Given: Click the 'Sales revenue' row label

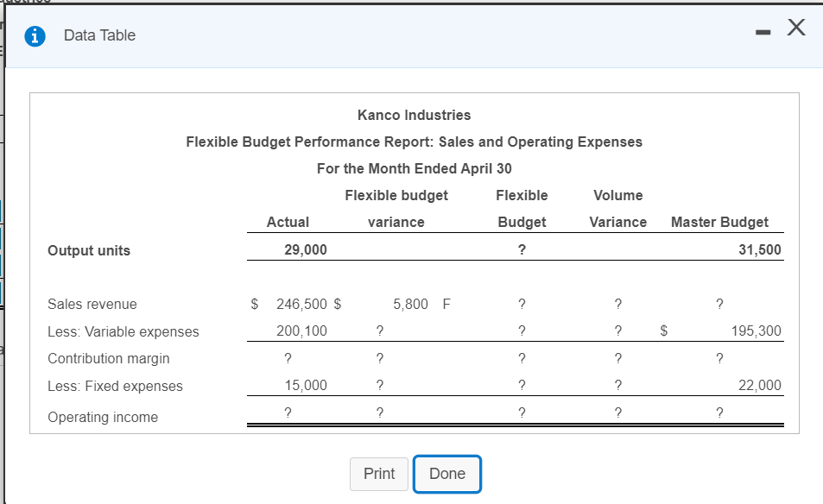Looking at the screenshot, I should [92, 304].
